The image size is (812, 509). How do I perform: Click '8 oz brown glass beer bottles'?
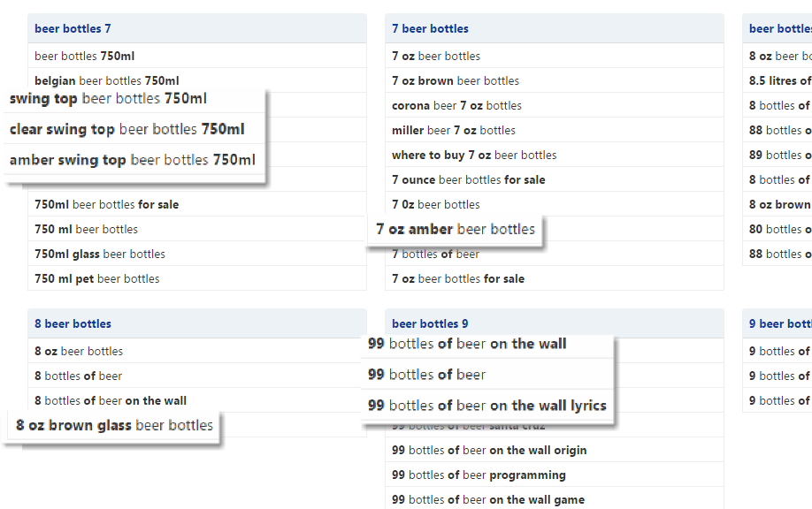[114, 425]
